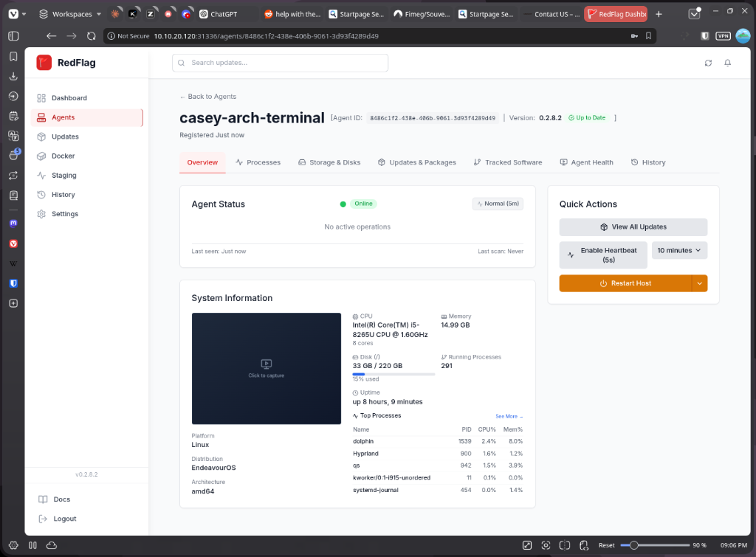
Task: Open the Workspaces dropdown
Action: coord(70,14)
